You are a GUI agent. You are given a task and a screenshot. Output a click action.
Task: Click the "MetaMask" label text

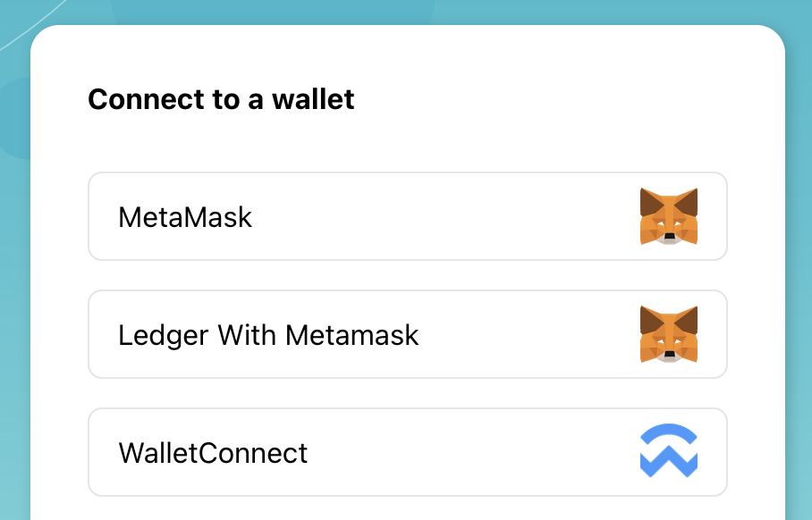click(x=185, y=217)
